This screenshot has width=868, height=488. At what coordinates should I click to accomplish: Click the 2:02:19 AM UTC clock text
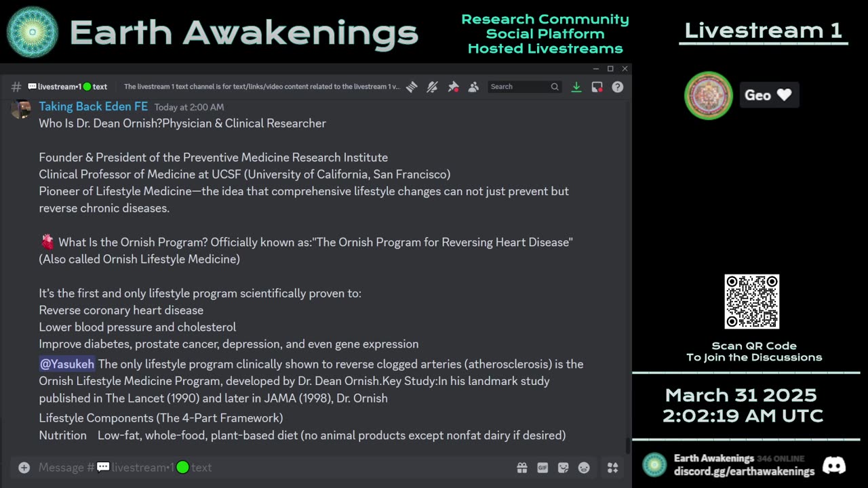(x=743, y=416)
